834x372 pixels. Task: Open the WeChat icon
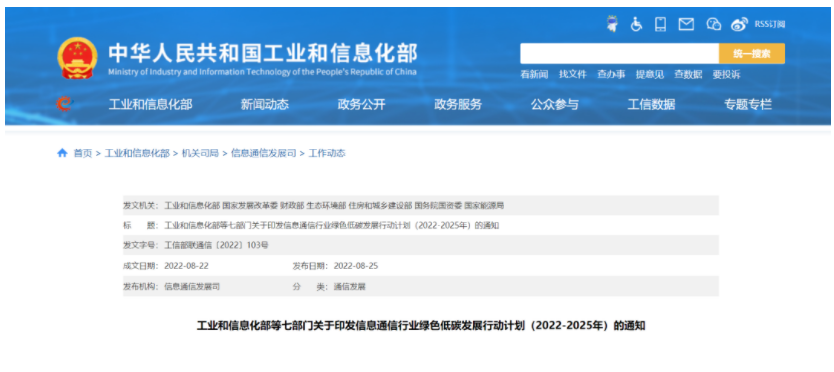713,24
